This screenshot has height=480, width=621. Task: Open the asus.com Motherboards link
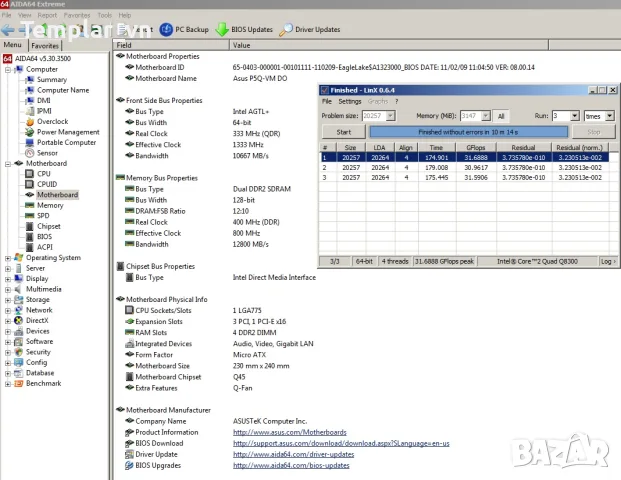(x=290, y=432)
